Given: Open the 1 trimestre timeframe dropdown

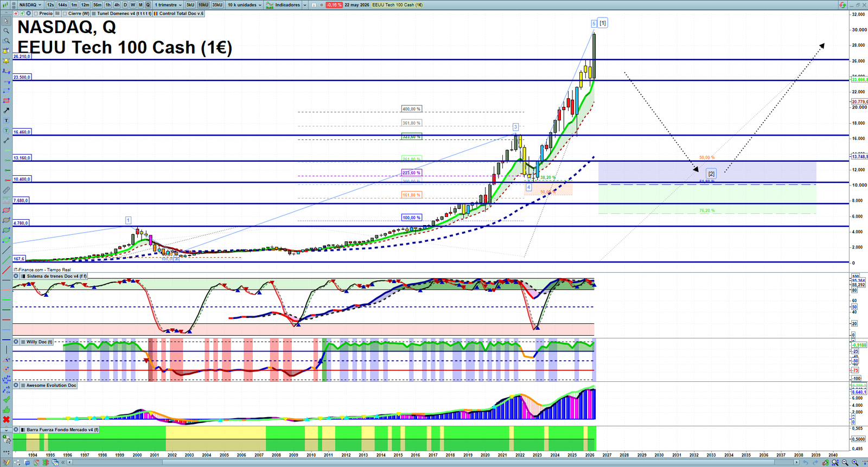Looking at the screenshot, I should 169,5.
